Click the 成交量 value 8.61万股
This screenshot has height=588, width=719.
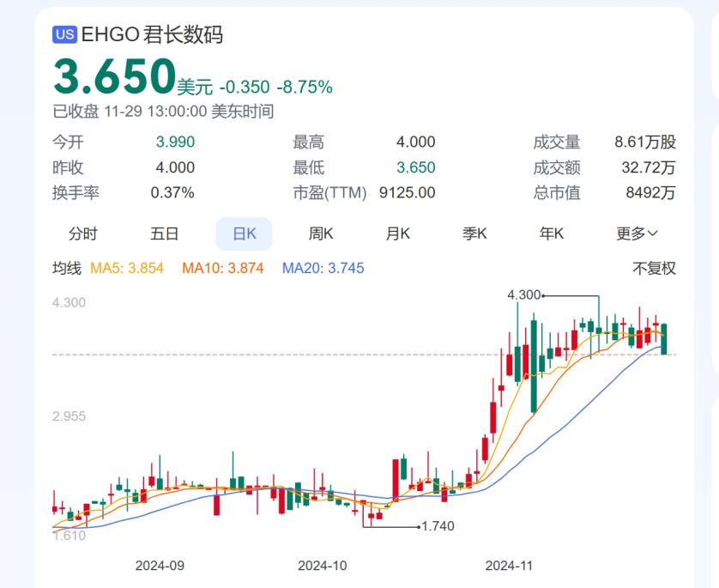[645, 142]
